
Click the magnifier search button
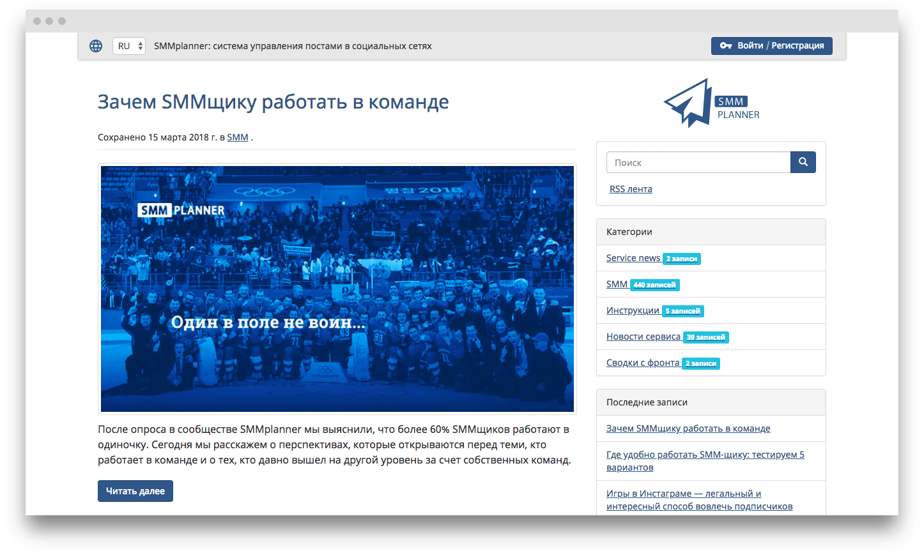click(x=803, y=162)
